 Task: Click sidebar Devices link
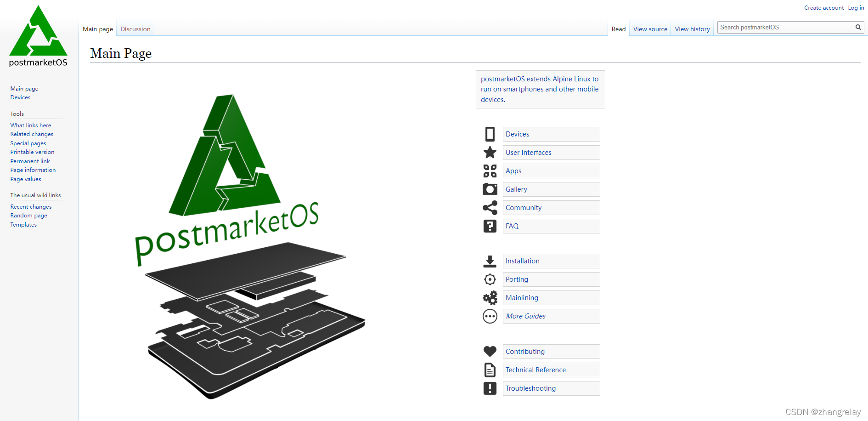(x=20, y=97)
